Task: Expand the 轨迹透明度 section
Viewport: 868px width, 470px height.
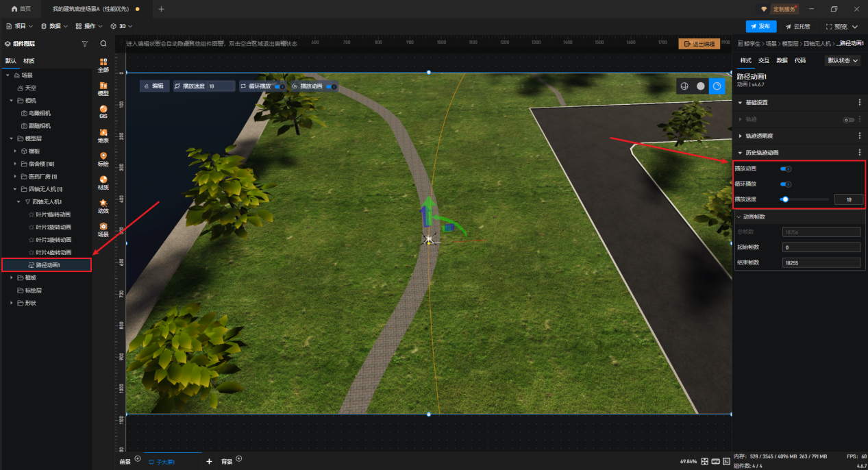Action: pos(741,136)
